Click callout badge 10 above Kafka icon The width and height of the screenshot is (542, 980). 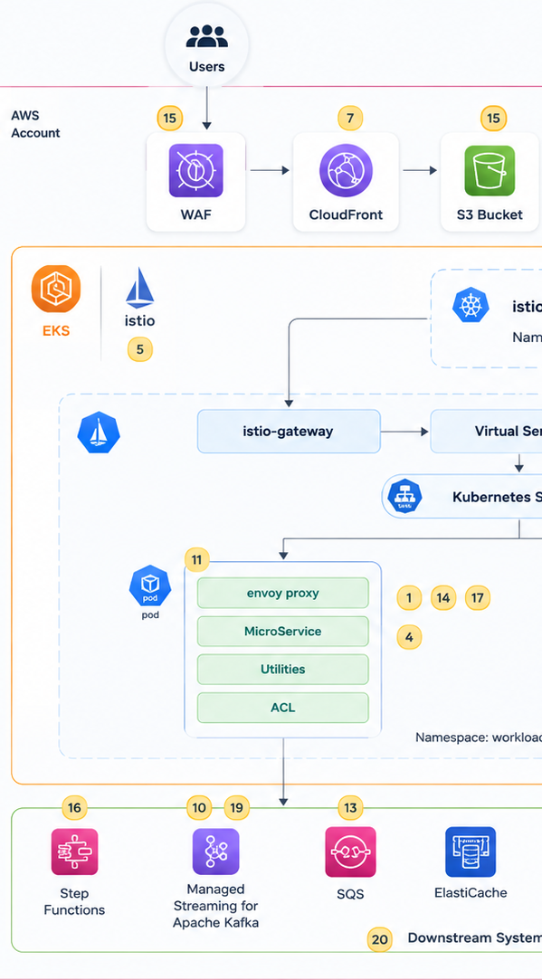(199, 808)
